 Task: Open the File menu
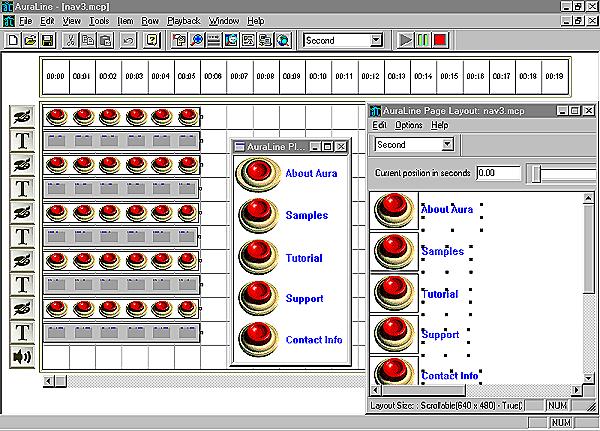(26, 21)
